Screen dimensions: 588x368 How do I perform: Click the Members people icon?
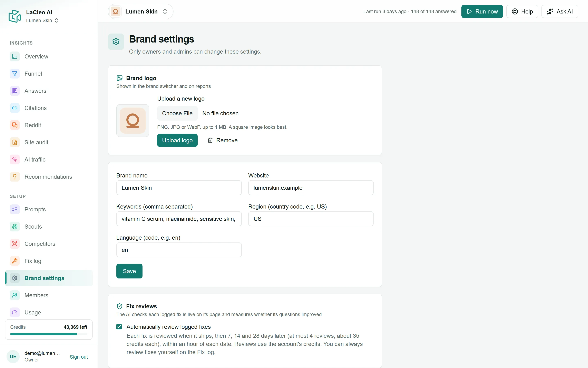(x=14, y=295)
